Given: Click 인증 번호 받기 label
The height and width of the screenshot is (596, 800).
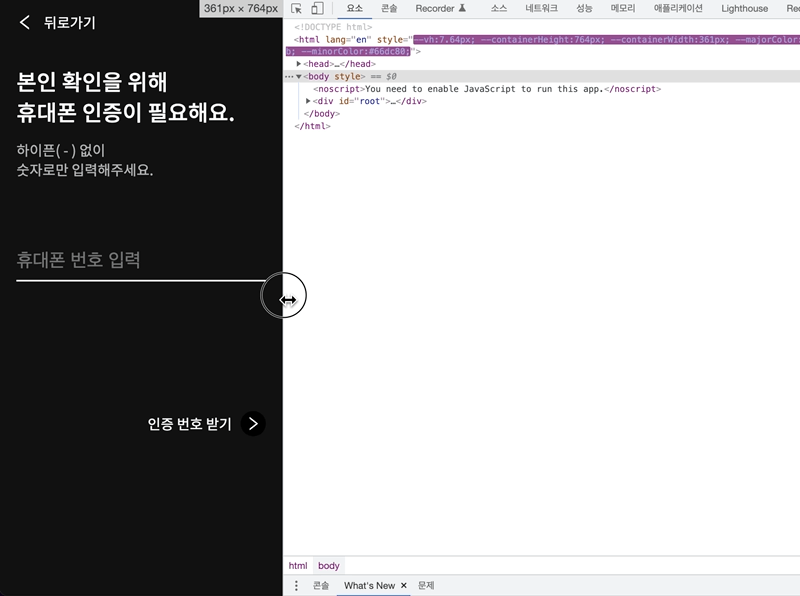Looking at the screenshot, I should tap(189, 424).
